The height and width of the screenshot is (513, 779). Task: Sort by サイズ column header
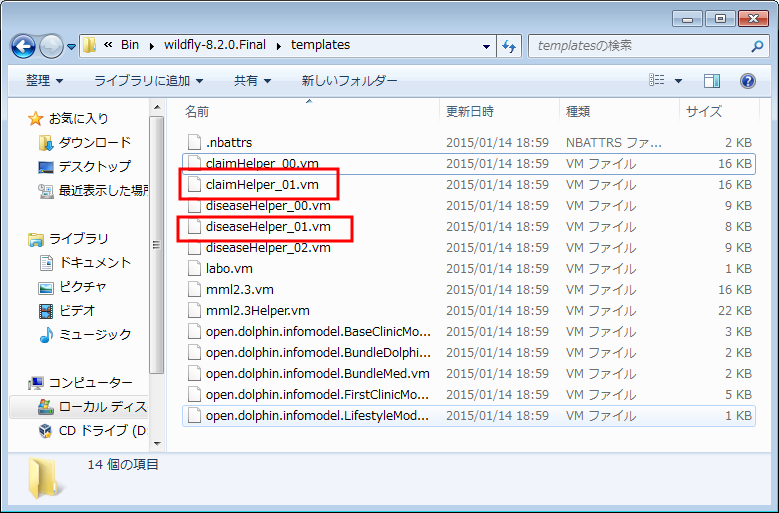point(704,111)
